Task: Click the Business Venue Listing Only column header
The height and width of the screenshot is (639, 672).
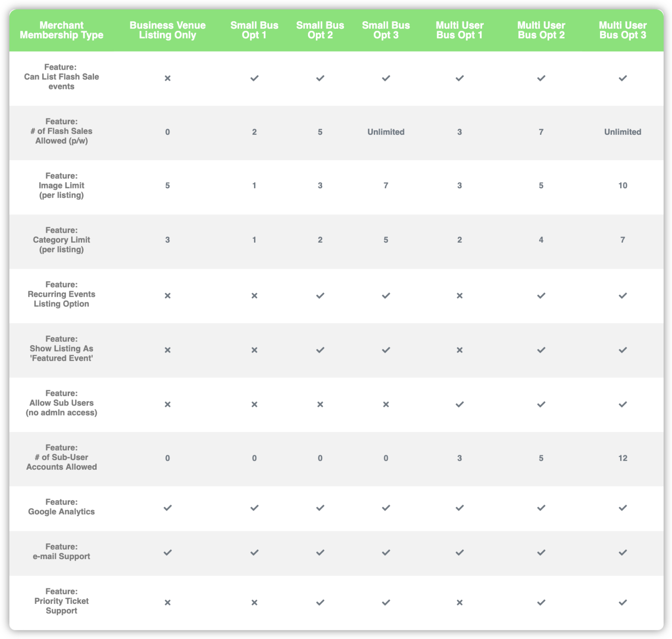Action: (167, 30)
